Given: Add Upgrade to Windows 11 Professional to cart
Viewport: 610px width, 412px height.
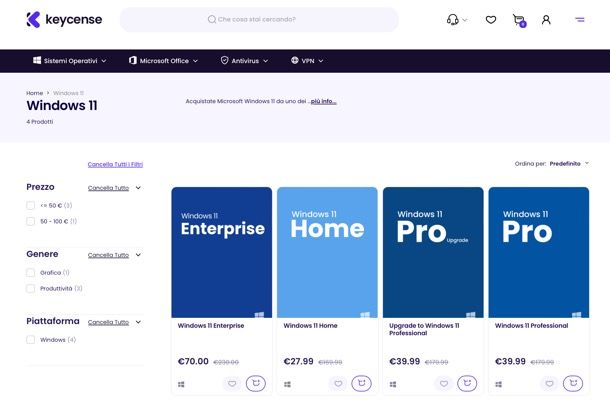Looking at the screenshot, I should point(467,383).
